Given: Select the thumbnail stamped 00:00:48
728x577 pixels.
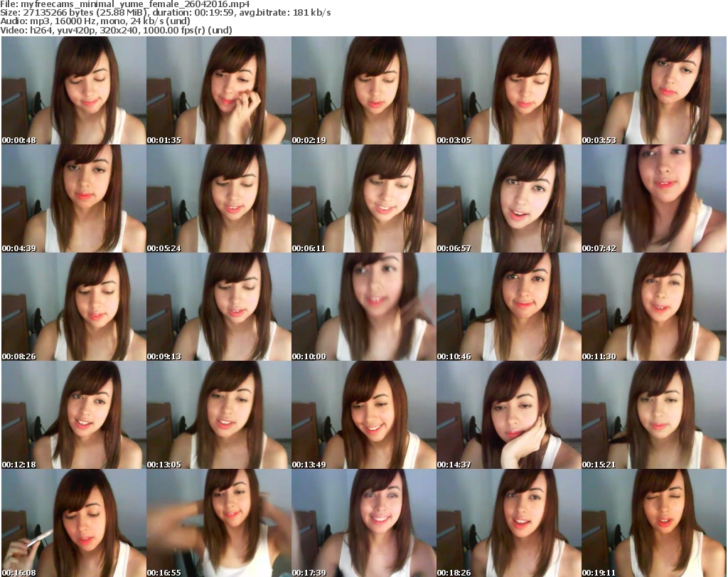Looking at the screenshot, I should point(74,90).
